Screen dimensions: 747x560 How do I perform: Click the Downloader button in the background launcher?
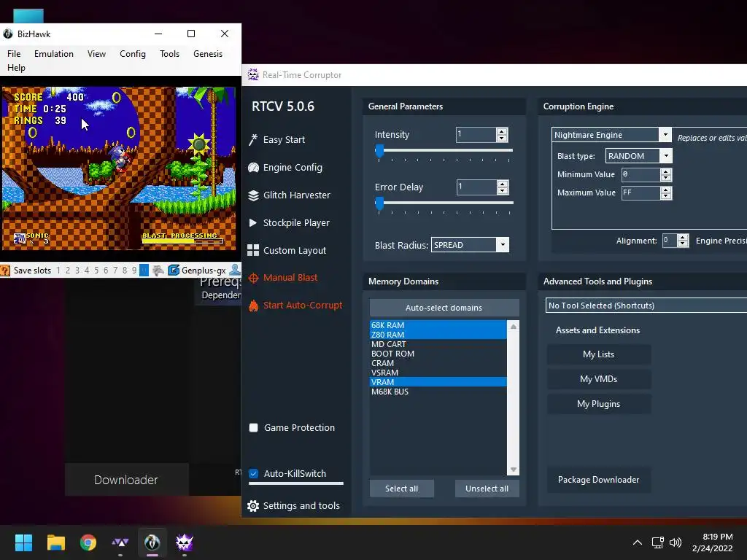coord(126,480)
